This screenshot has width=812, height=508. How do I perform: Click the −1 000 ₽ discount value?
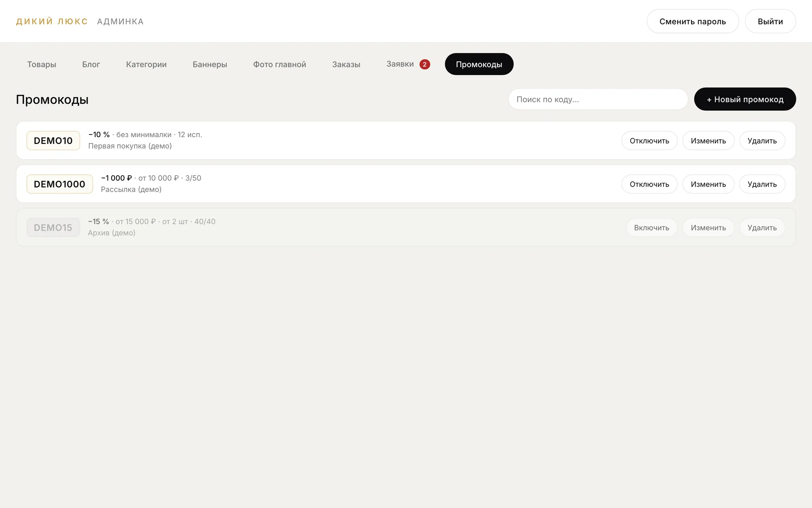point(116,178)
